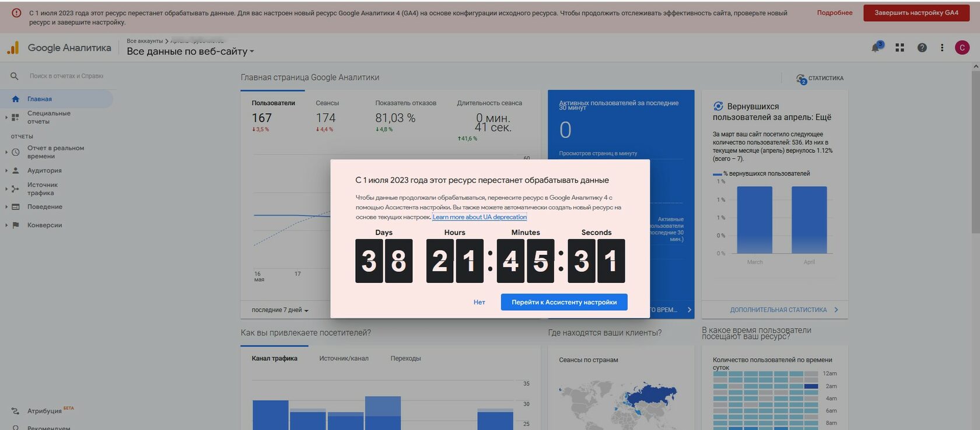Click the users count value 167
980x430 pixels.
[262, 118]
